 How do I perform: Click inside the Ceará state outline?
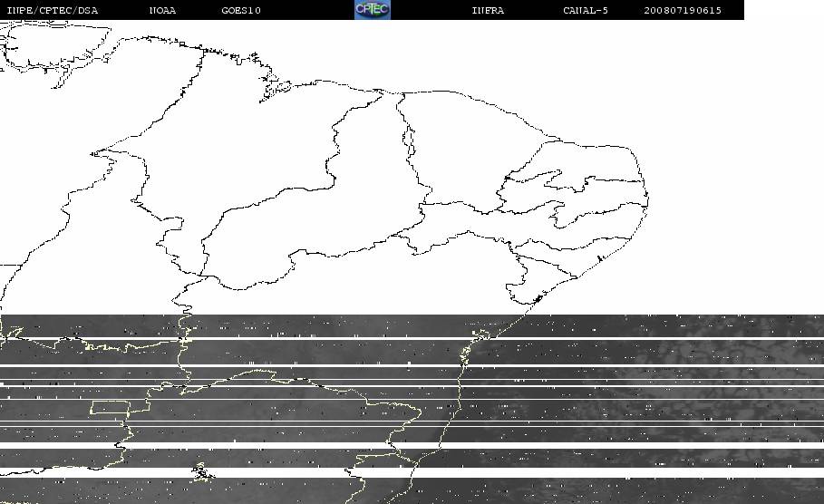coord(462,147)
